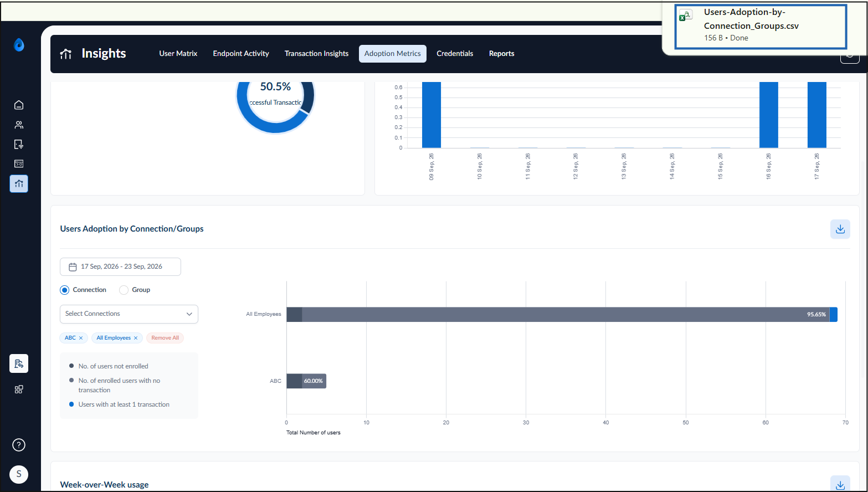Switch to the Endpoint Activity tab
The height and width of the screenshot is (492, 868).
tap(241, 54)
